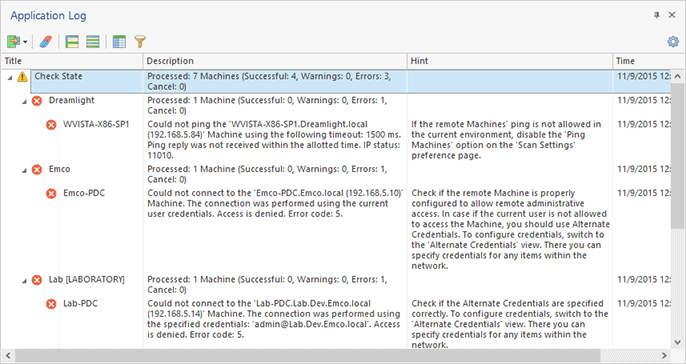Click the Emco-PDC 'Access is denied' description

(275, 203)
